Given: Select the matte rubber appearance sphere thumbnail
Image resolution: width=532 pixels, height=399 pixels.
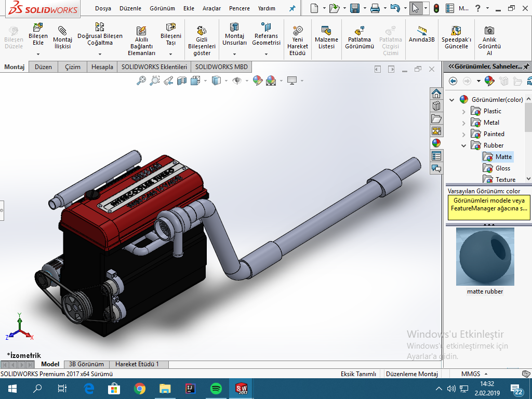Looking at the screenshot, I should click(x=485, y=257).
